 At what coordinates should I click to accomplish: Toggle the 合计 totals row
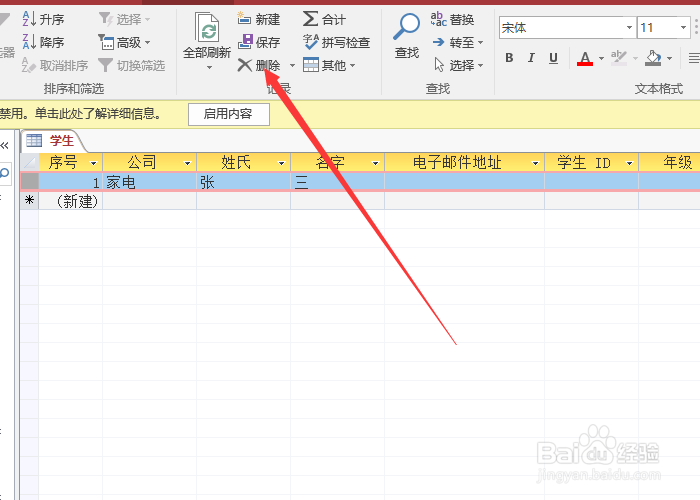pyautogui.click(x=325, y=19)
